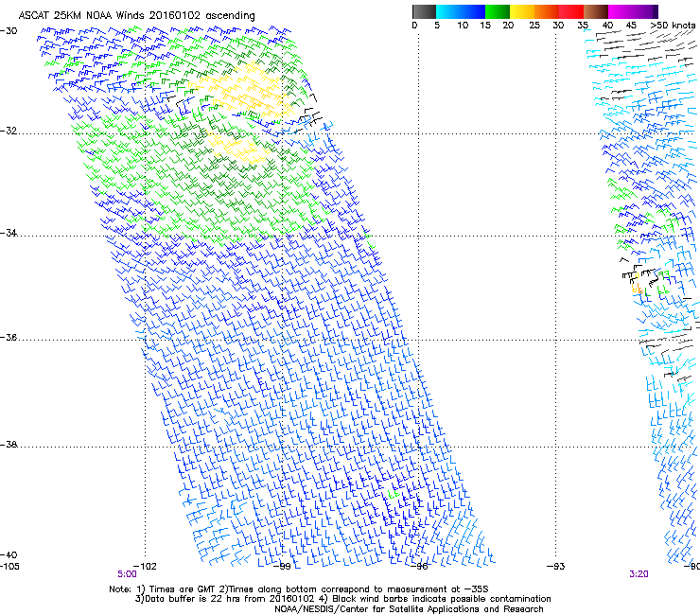The height and width of the screenshot is (615, 700).
Task: Click the '>50 knots' legend label
Action: (673, 26)
